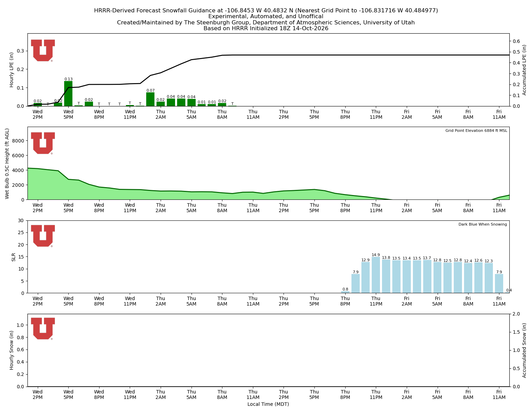Viewport: 532px width, 412px height.
Task: Click the 'Local Time (MDT)' x-axis label
Action: tap(268, 404)
